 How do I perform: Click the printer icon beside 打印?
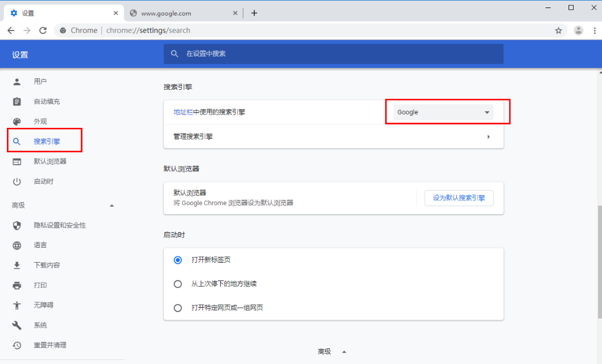tap(17, 285)
